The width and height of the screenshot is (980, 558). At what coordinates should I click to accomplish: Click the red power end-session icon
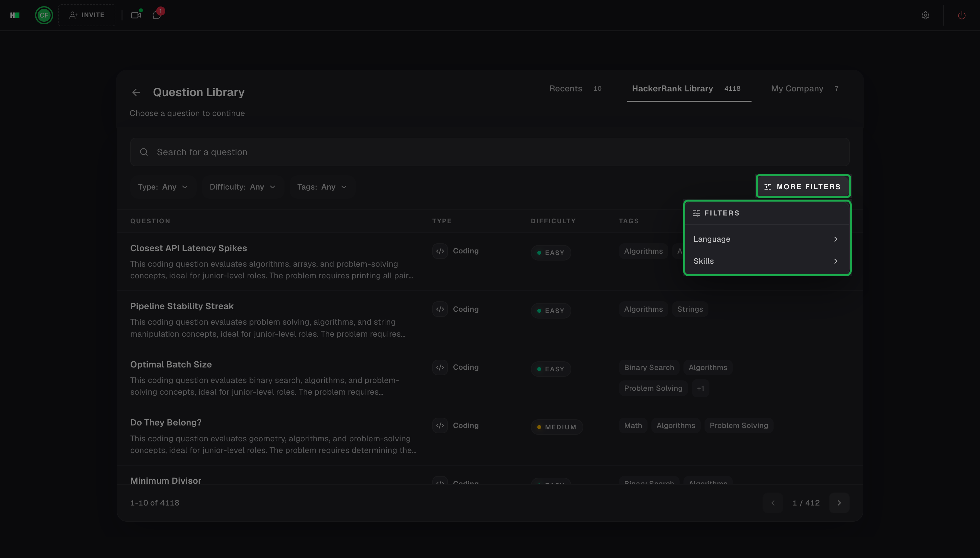[961, 15]
